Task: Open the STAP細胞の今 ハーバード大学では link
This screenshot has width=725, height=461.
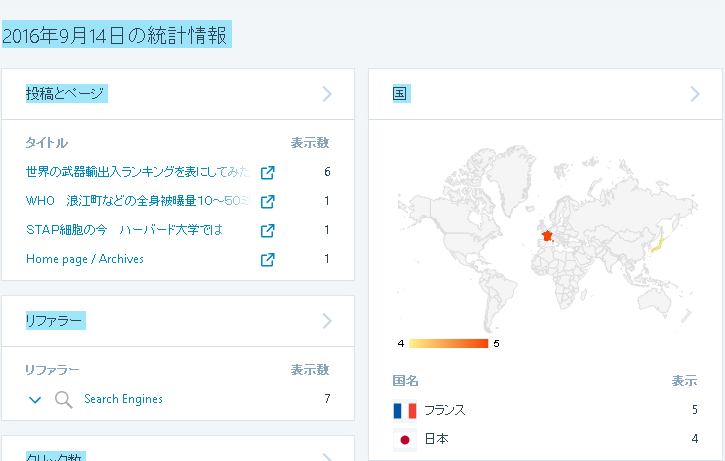Action: [x=124, y=230]
